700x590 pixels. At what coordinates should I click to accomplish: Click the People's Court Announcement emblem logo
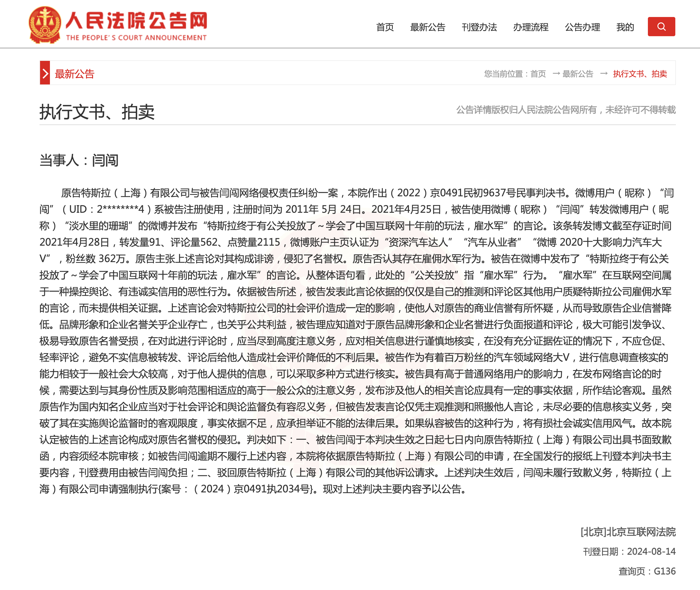pyautogui.click(x=45, y=25)
